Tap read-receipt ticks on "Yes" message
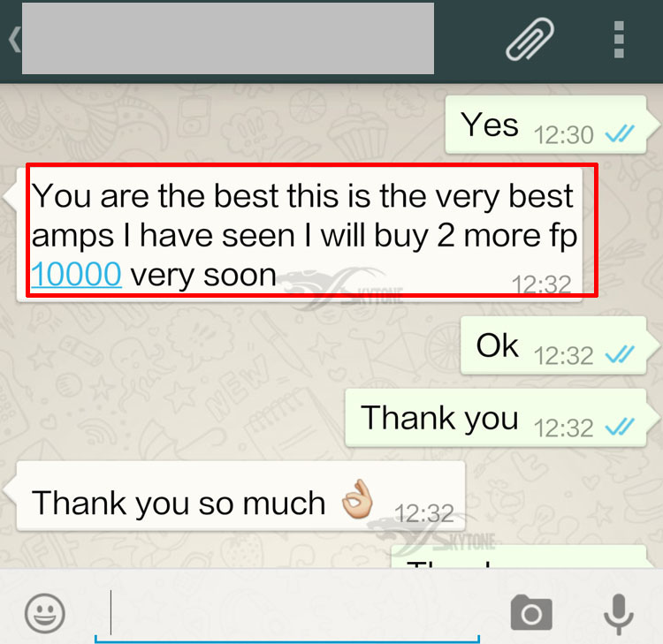 [x=620, y=134]
